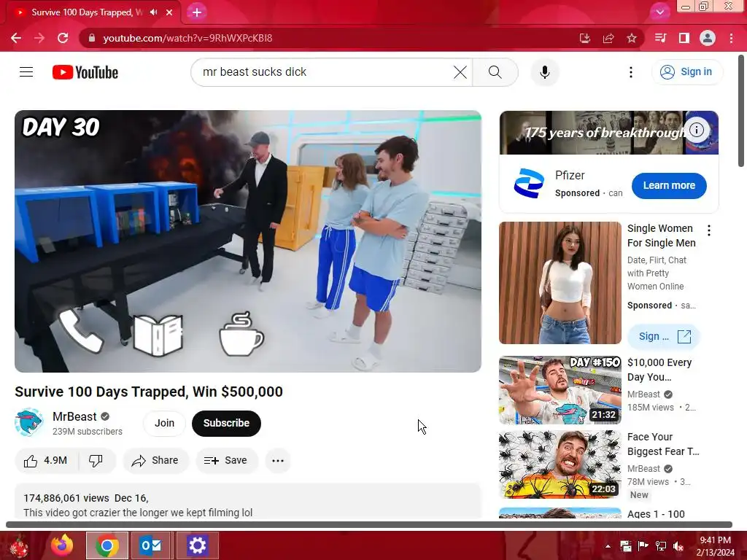Open the media control icon in toolbar
This screenshot has height=560, width=747.
pos(660,38)
